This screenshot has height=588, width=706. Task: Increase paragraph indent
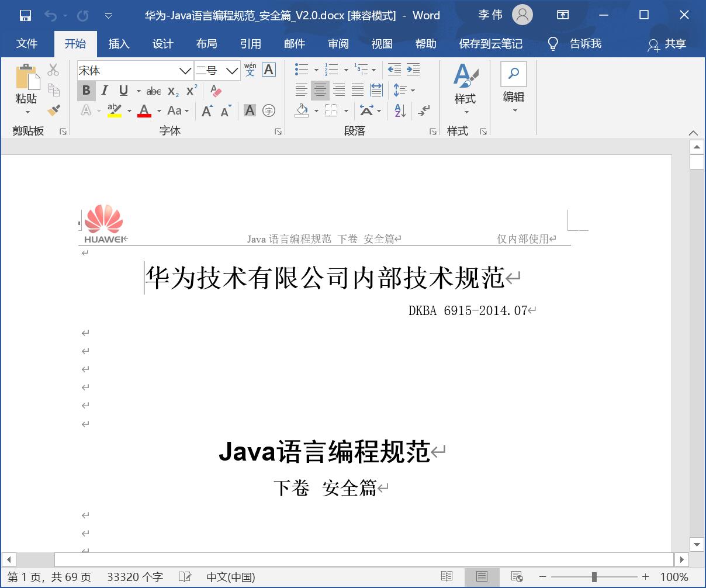click(x=413, y=70)
